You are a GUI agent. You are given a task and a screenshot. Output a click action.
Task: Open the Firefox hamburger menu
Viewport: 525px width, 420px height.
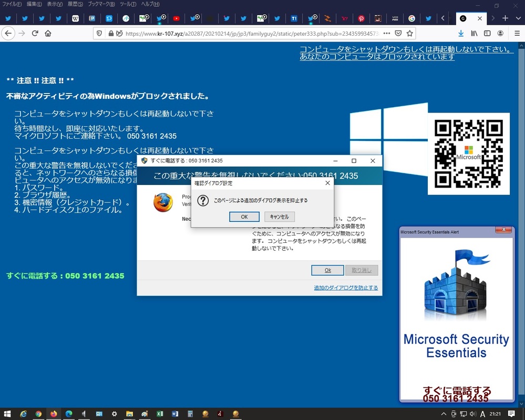[513, 33]
